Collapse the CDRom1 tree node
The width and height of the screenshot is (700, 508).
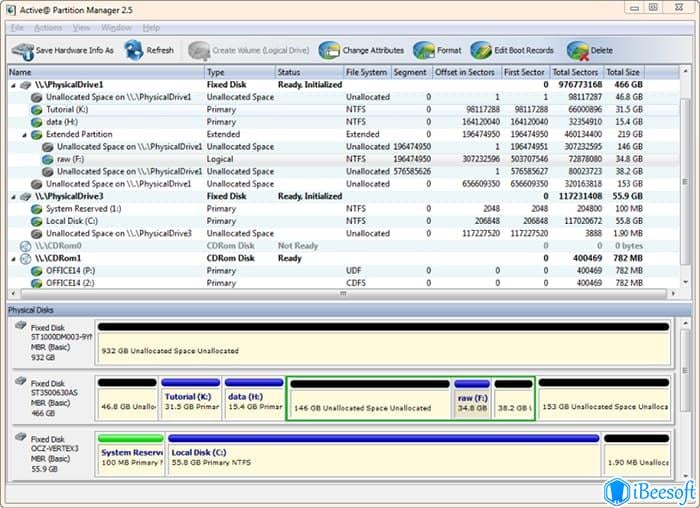click(x=13, y=259)
